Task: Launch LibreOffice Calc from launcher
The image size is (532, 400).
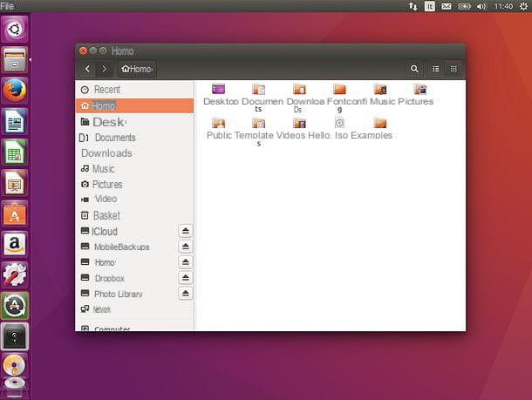Action: pyautogui.click(x=15, y=153)
